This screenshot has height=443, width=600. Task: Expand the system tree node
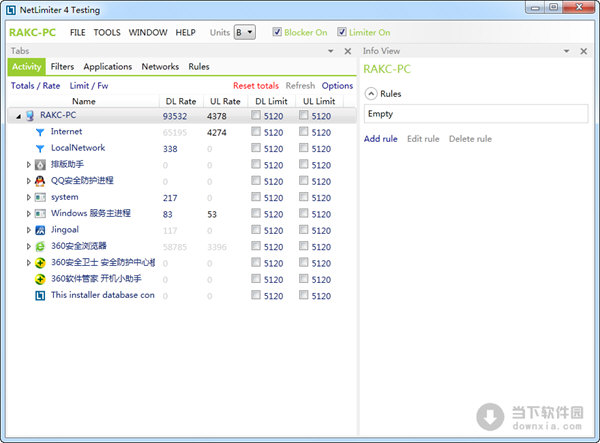[28, 197]
